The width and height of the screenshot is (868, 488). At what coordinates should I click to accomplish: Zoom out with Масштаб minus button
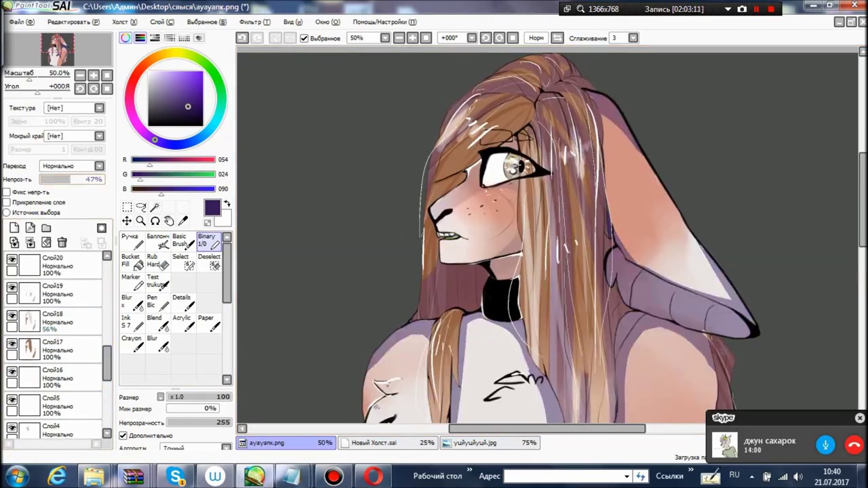(80, 75)
